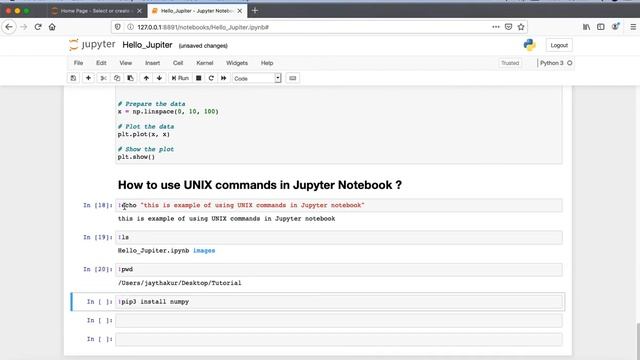Open the Firefox hamburger menu
The width and height of the screenshot is (640, 360).
point(633,27)
